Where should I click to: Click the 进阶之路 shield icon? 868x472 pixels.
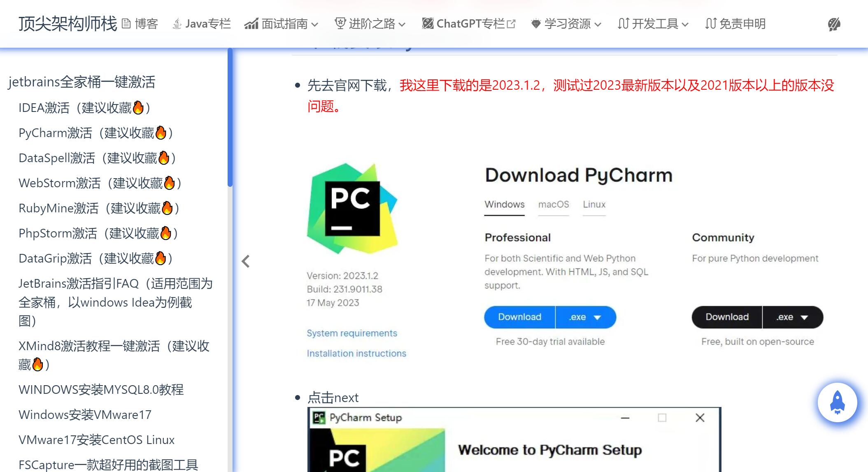point(340,24)
